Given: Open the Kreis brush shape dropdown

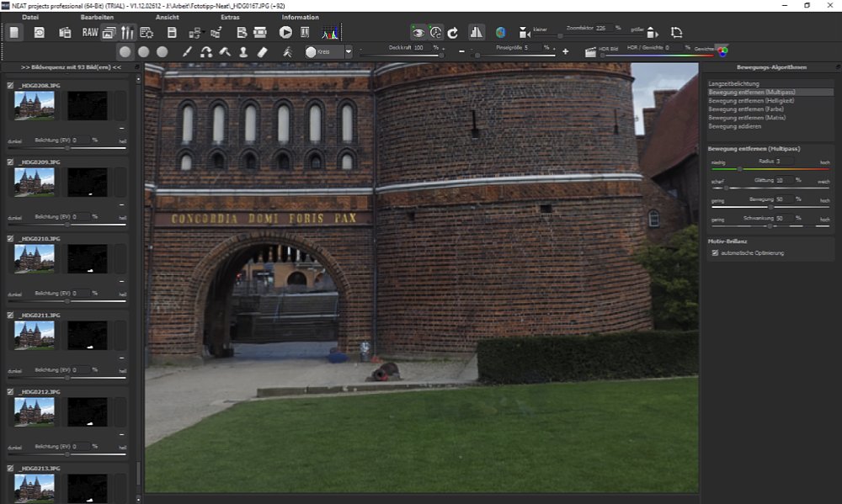Looking at the screenshot, I should point(349,52).
